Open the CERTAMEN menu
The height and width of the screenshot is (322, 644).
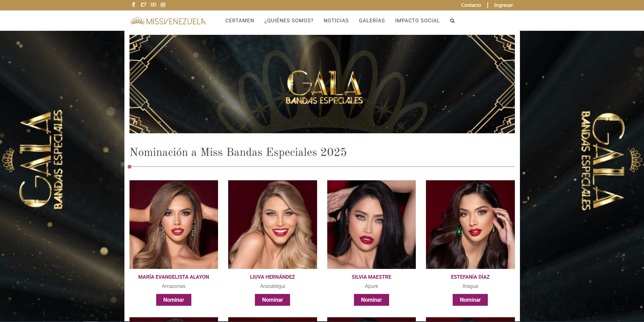[240, 21]
